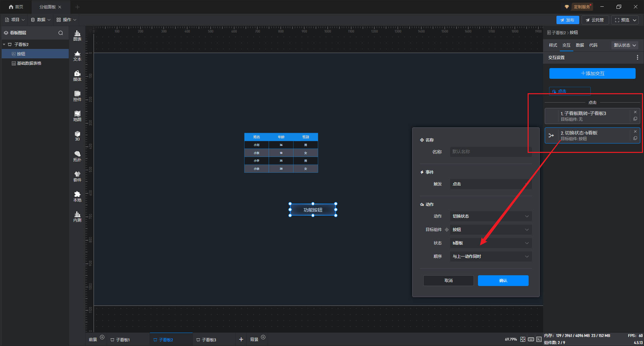The width and height of the screenshot is (644, 346).
Task: Copy the 切换状态-b看板 interaction
Action: click(635, 138)
